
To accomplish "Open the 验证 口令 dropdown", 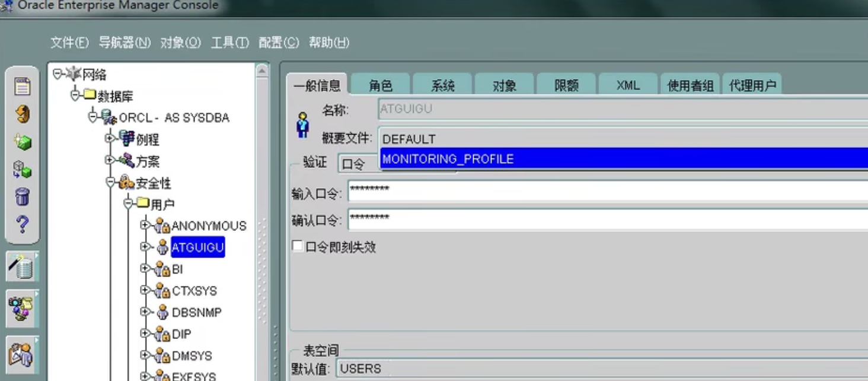I will 358,164.
